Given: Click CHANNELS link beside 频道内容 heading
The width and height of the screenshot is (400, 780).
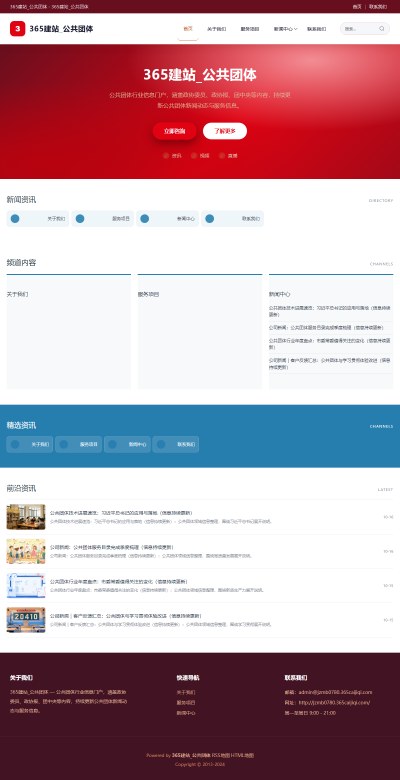Looking at the screenshot, I should [381, 264].
